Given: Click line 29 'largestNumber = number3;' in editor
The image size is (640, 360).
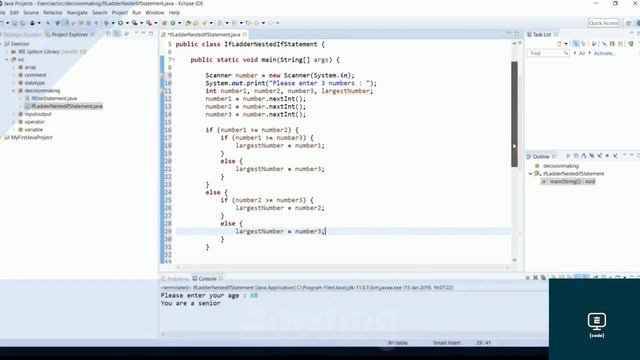Looking at the screenshot, I should (x=280, y=231).
